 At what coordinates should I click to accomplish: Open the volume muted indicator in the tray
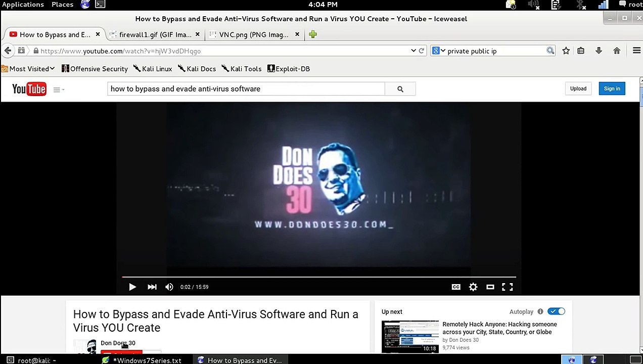(533, 5)
